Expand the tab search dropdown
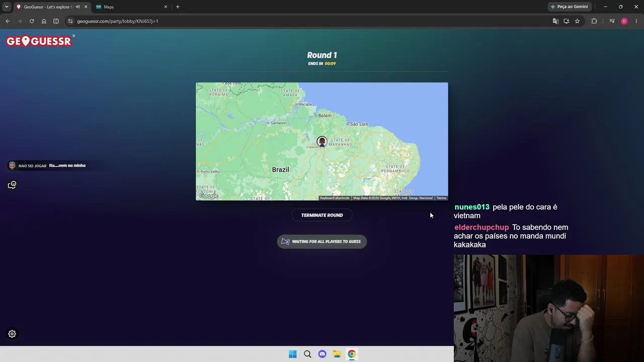The height and width of the screenshot is (362, 644). click(x=7, y=7)
